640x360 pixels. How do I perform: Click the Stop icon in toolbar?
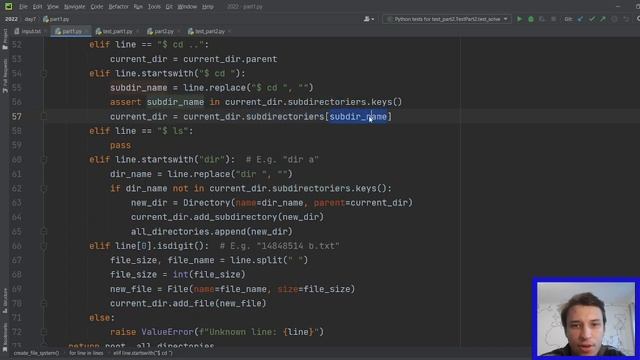tap(553, 19)
